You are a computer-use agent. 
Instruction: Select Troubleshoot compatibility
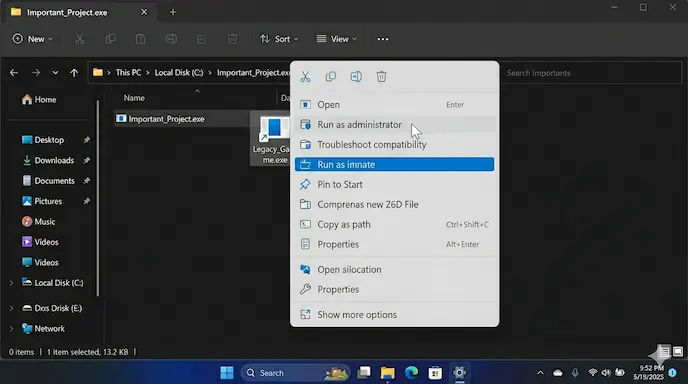click(x=394, y=144)
